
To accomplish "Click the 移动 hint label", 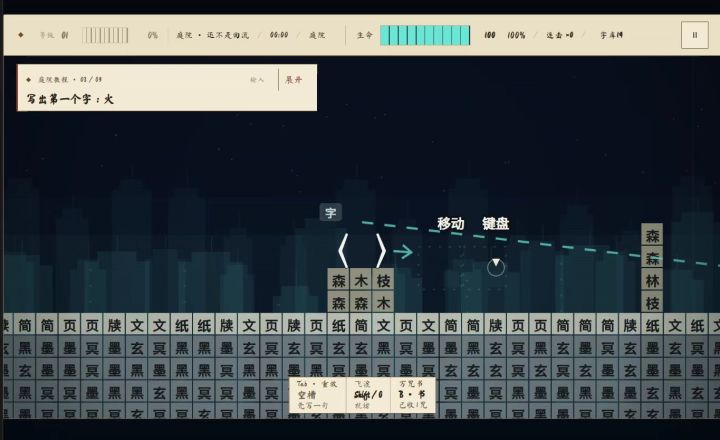I will [x=450, y=224].
